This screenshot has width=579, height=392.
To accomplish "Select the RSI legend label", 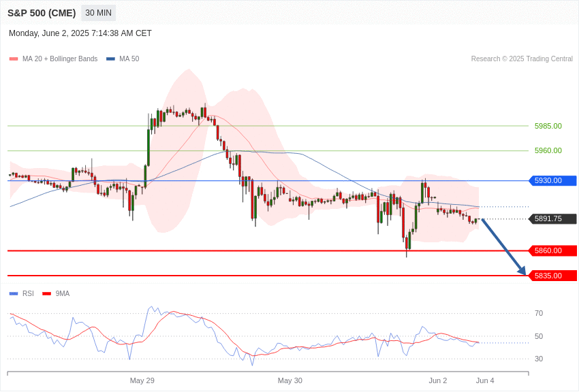I will (x=28, y=293).
